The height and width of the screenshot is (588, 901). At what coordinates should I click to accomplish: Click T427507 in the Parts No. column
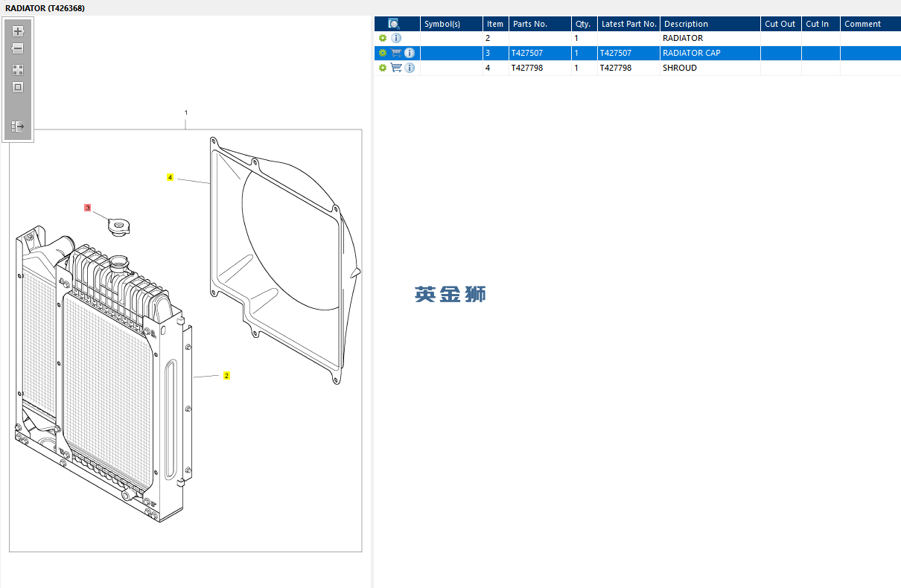click(527, 53)
